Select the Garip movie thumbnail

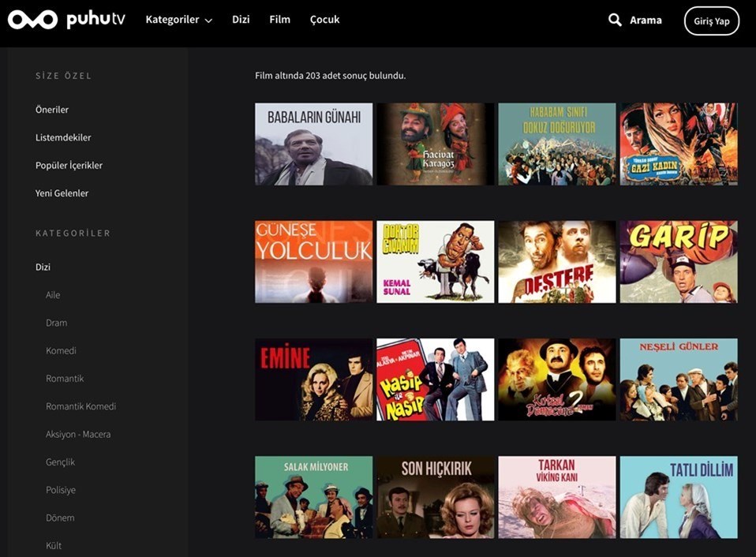(x=679, y=262)
